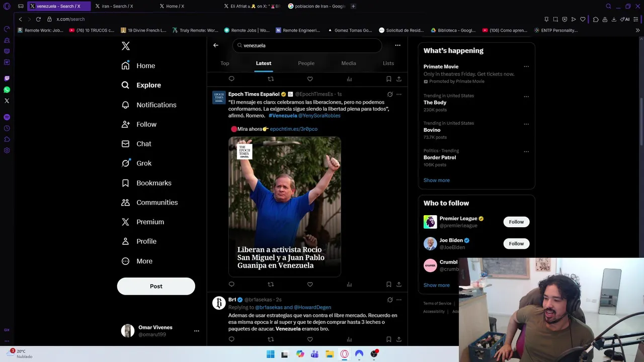The height and width of the screenshot is (362, 644).
Task: Repost the Epoch Times Español post
Action: pos(271,285)
